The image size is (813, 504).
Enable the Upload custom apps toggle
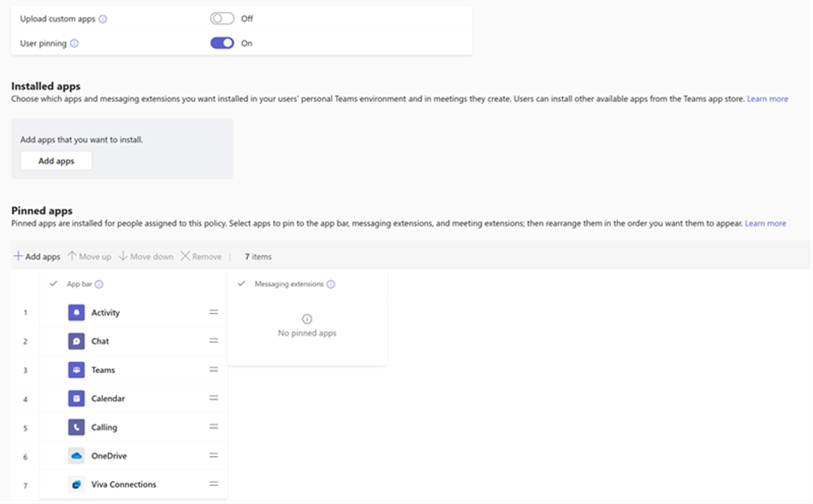tap(224, 18)
